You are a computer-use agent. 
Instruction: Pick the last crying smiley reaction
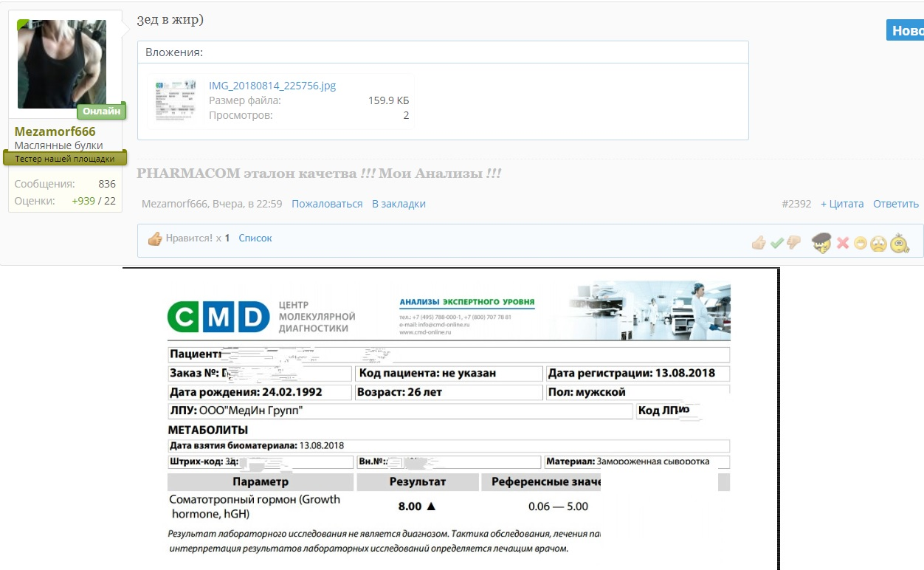click(899, 243)
